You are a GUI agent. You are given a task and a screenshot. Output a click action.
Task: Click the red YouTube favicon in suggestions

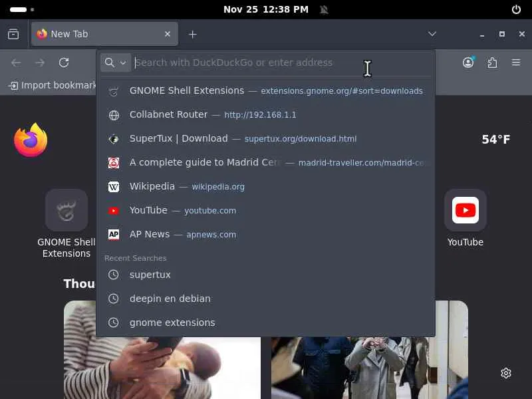[x=114, y=211]
